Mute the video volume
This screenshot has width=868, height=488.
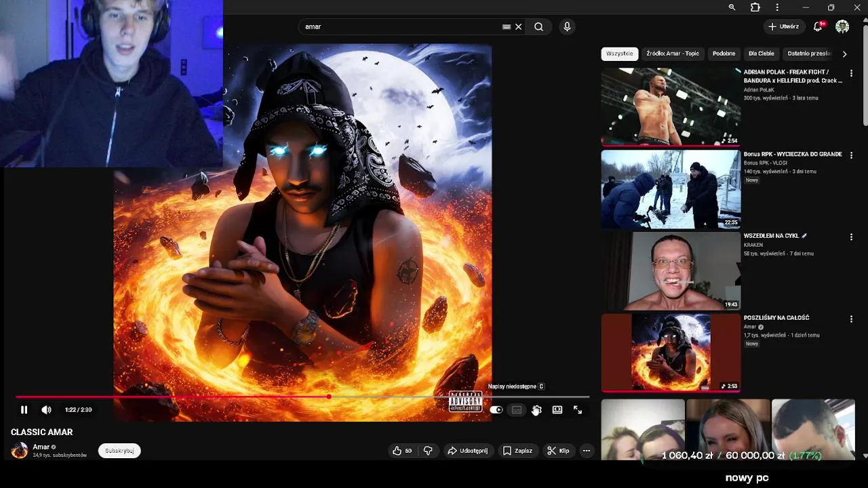pos(46,409)
